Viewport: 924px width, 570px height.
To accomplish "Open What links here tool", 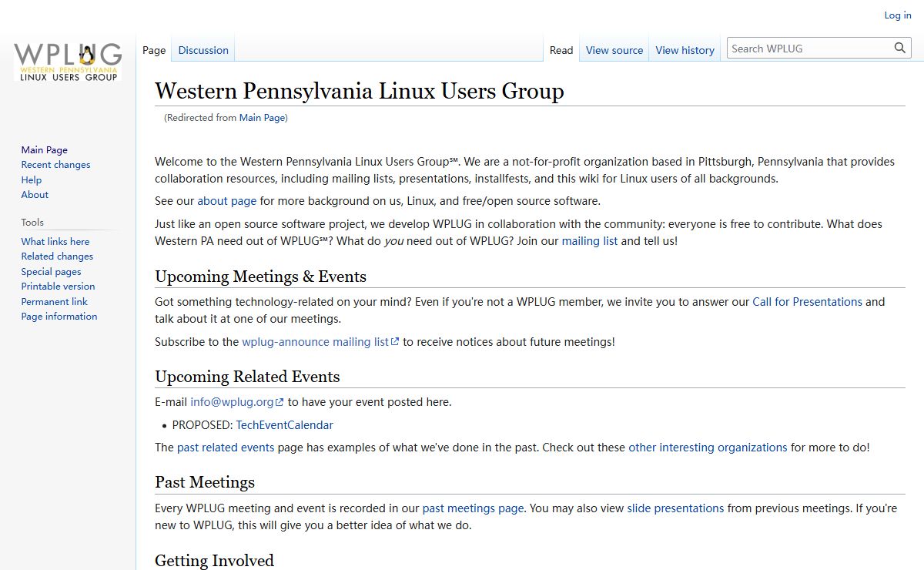I will 55,241.
